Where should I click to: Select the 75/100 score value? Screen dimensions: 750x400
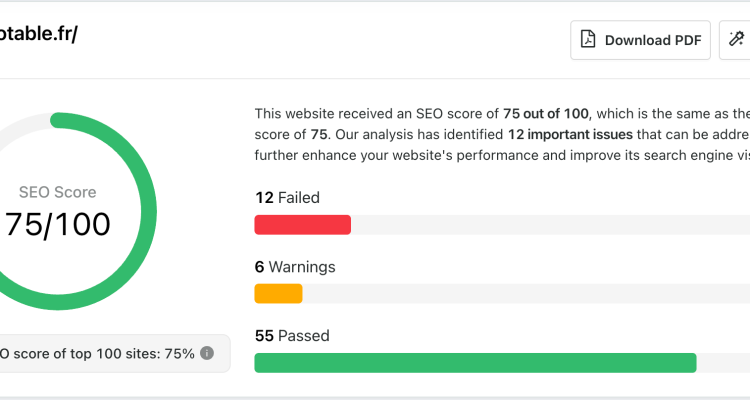click(57, 224)
